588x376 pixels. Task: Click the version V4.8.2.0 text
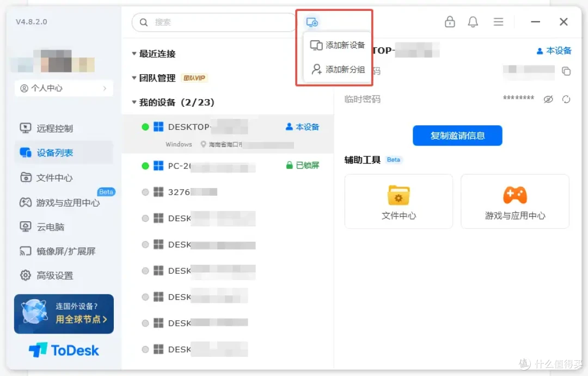click(x=32, y=22)
